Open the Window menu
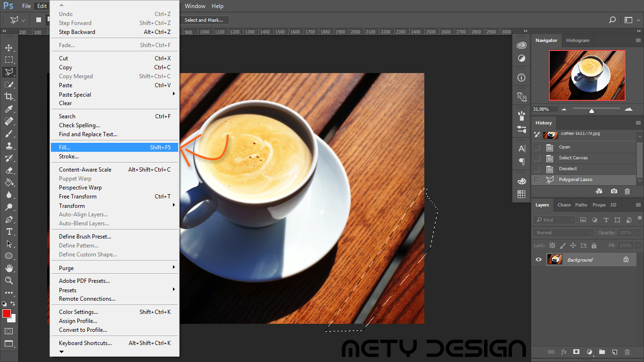 tap(195, 6)
